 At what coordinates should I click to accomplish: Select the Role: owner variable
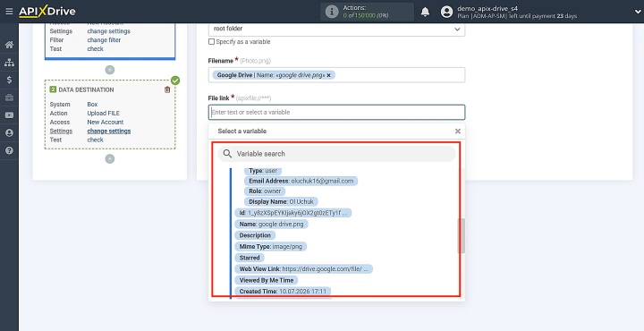click(x=265, y=191)
